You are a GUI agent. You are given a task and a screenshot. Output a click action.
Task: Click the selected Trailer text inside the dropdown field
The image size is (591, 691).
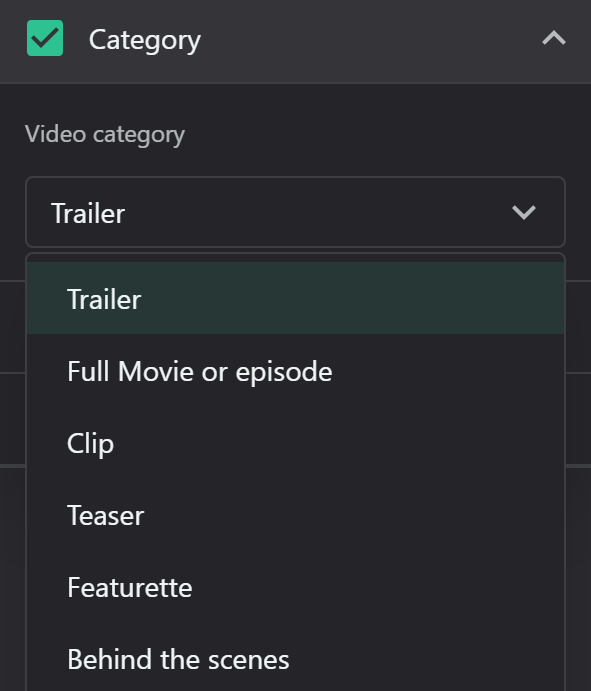pyautogui.click(x=88, y=213)
